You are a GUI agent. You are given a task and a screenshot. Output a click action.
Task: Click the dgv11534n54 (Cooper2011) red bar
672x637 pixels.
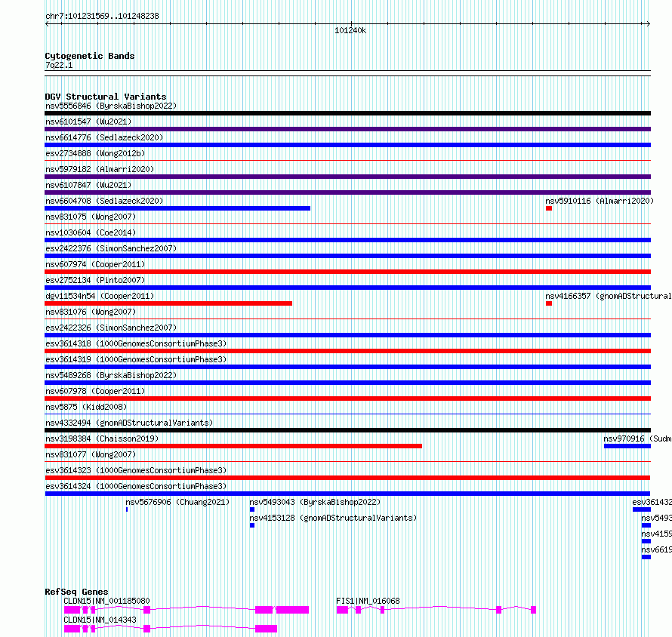tap(168, 303)
